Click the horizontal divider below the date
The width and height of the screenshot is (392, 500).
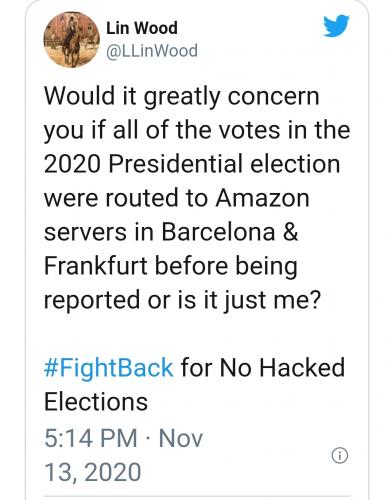coord(197,496)
